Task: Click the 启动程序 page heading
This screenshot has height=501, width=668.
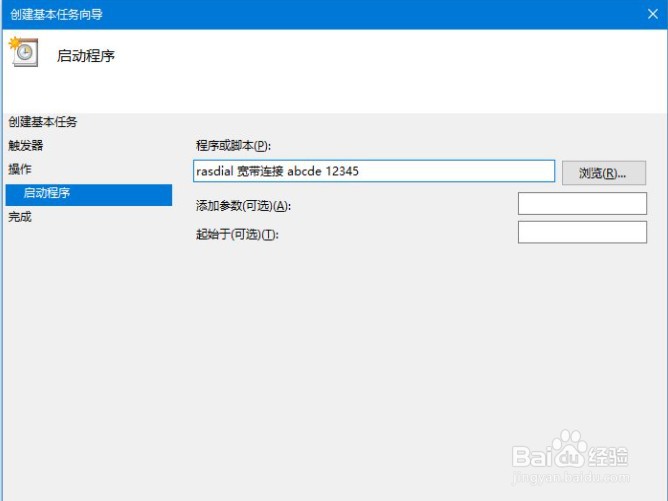Action: (x=86, y=56)
